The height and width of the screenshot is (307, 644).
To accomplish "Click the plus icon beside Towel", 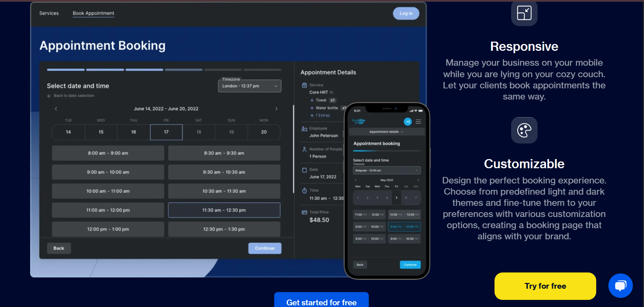I will click(x=312, y=100).
